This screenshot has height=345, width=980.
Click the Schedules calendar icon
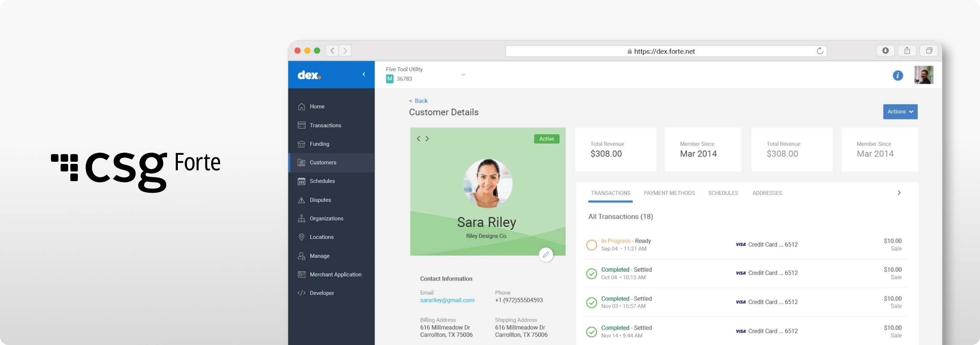pyautogui.click(x=302, y=181)
